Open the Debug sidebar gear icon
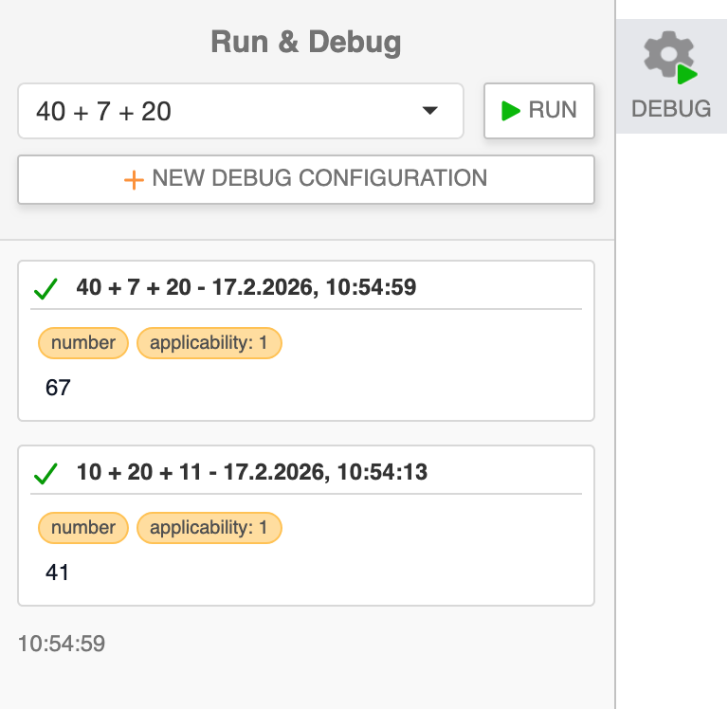 click(670, 58)
